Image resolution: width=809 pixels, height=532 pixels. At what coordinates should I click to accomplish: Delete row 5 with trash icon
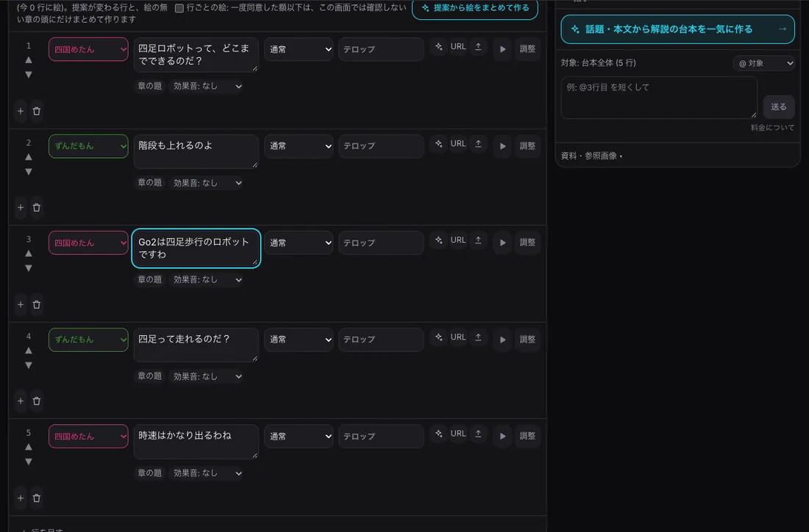tap(37, 497)
